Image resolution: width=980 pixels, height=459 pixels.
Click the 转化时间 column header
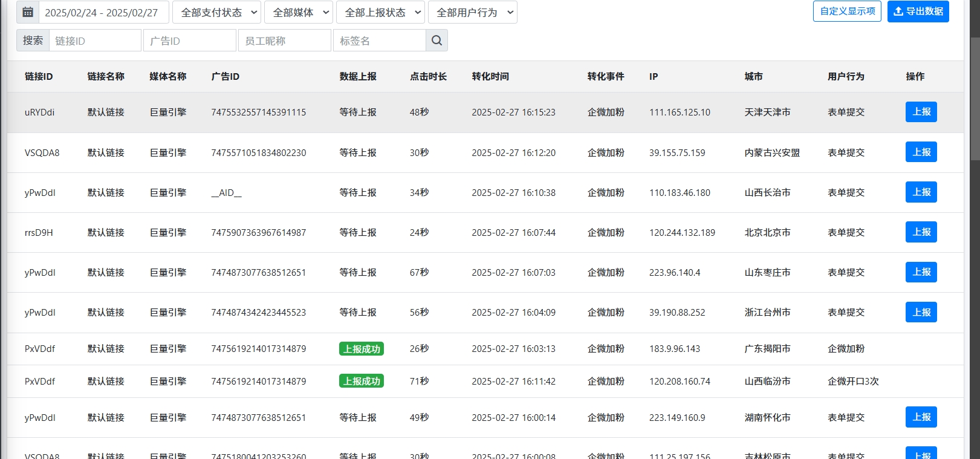(x=490, y=76)
